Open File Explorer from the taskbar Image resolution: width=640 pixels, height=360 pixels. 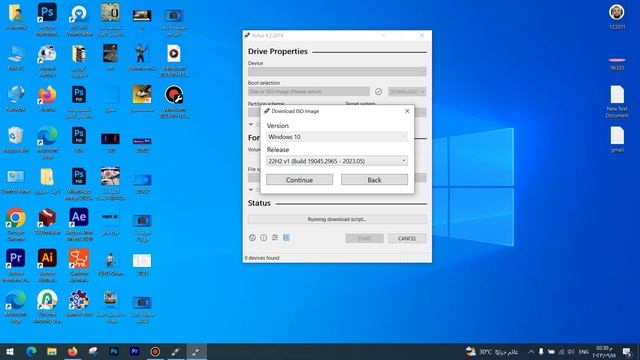point(52,351)
